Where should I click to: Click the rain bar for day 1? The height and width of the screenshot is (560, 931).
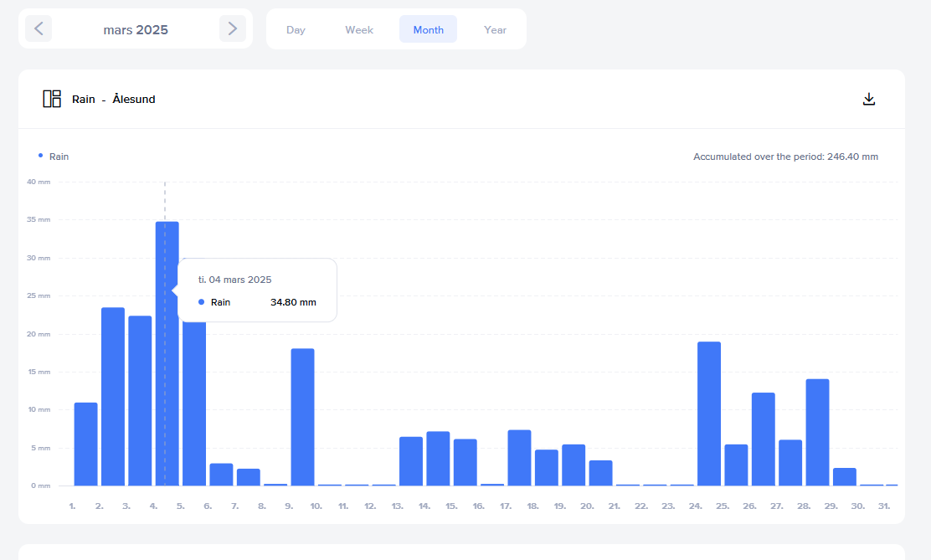[85, 444]
